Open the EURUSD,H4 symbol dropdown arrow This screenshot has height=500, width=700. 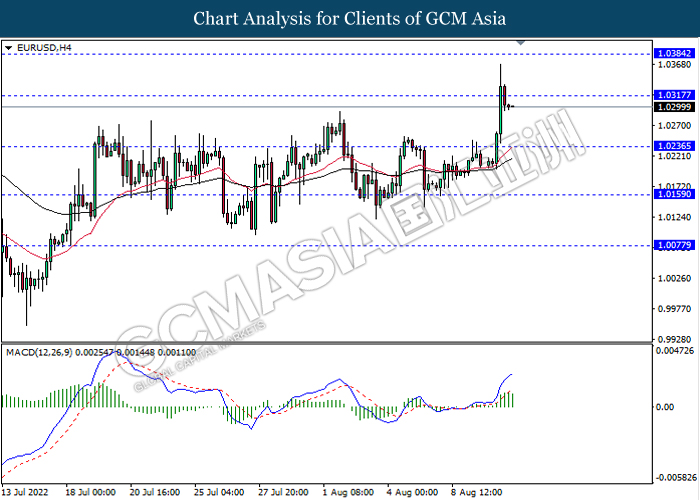coord(8,48)
